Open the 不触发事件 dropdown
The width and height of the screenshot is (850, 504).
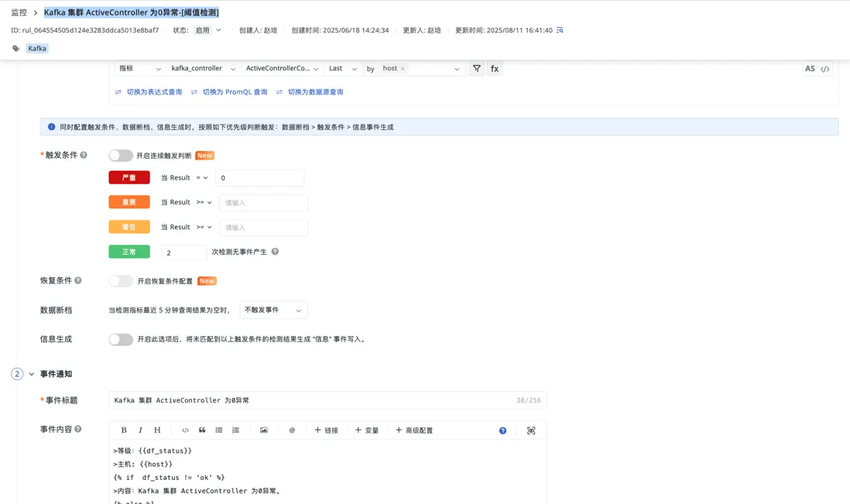pos(273,309)
